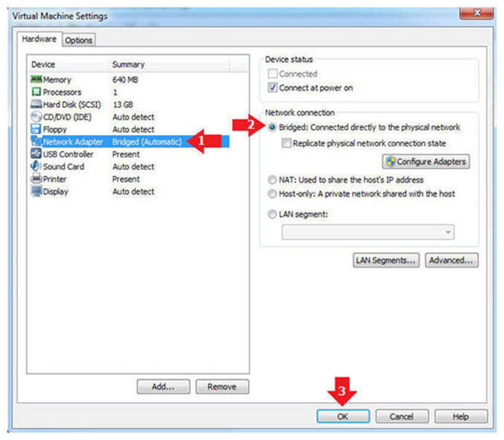
Task: Click the Display monitor icon
Action: tap(36, 191)
